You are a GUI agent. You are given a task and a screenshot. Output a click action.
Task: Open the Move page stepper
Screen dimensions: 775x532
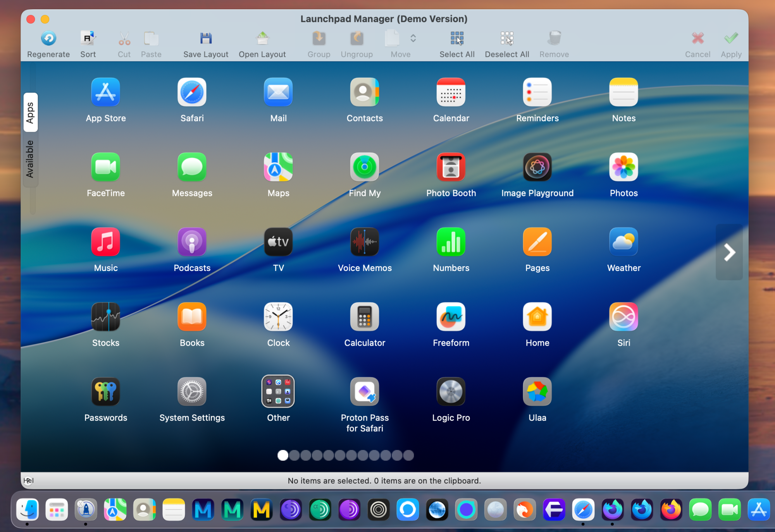(x=413, y=38)
